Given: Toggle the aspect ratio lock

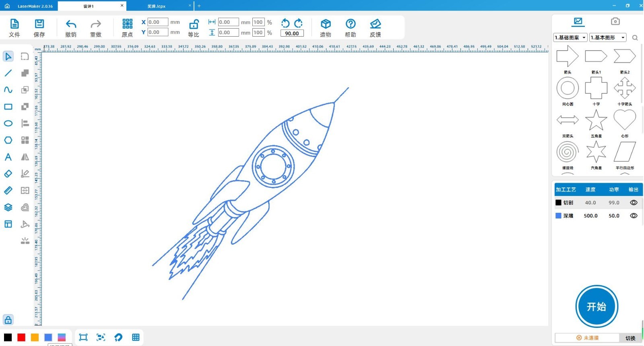Looking at the screenshot, I should pos(194,28).
